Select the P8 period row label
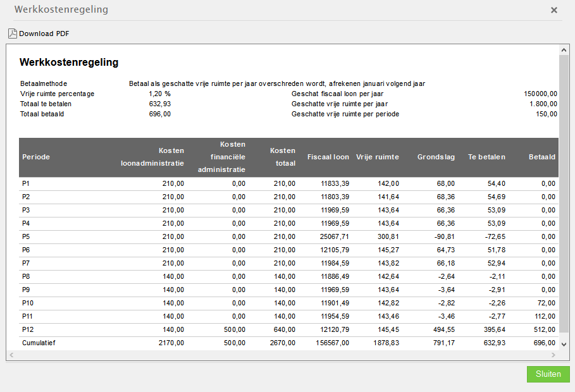This screenshot has height=392, width=575. pyautogui.click(x=26, y=276)
